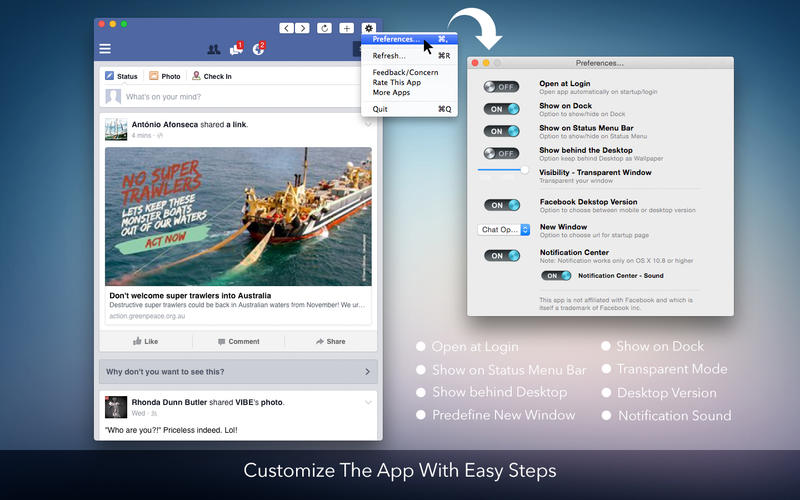Open the VIBE page link

pos(244,402)
